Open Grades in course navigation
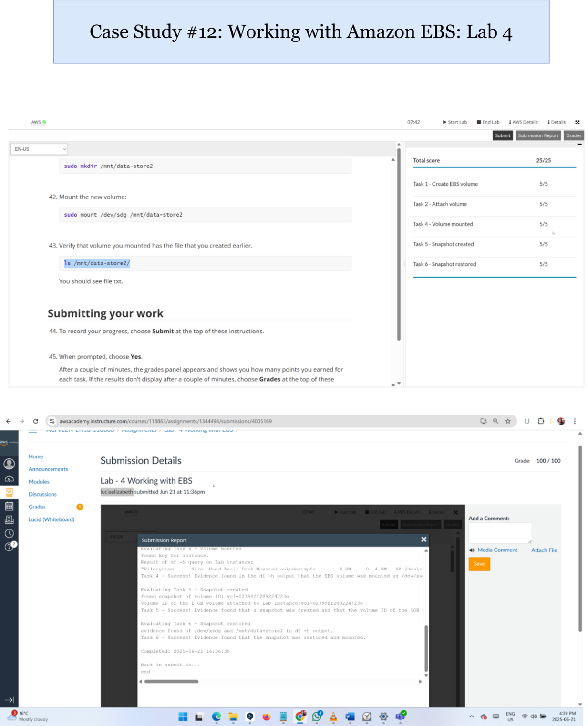 click(37, 507)
